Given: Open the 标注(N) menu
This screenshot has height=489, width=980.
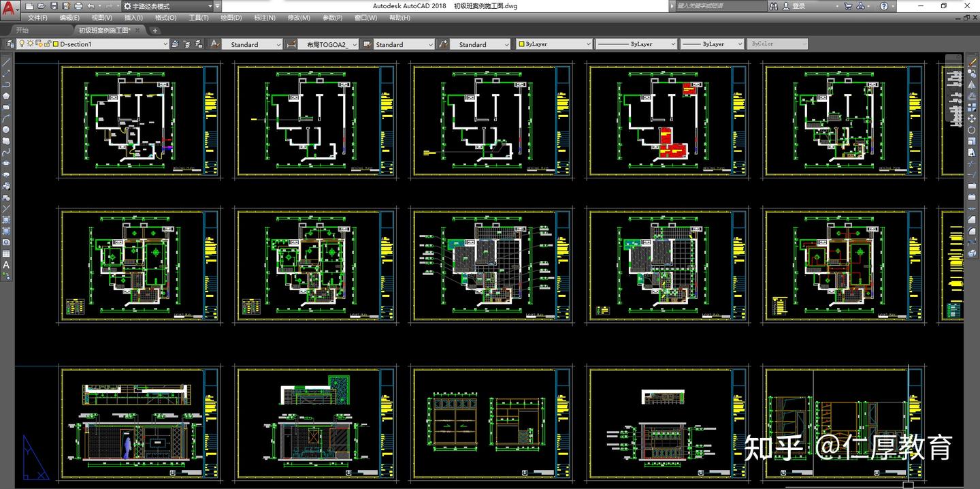Looking at the screenshot, I should coord(265,18).
